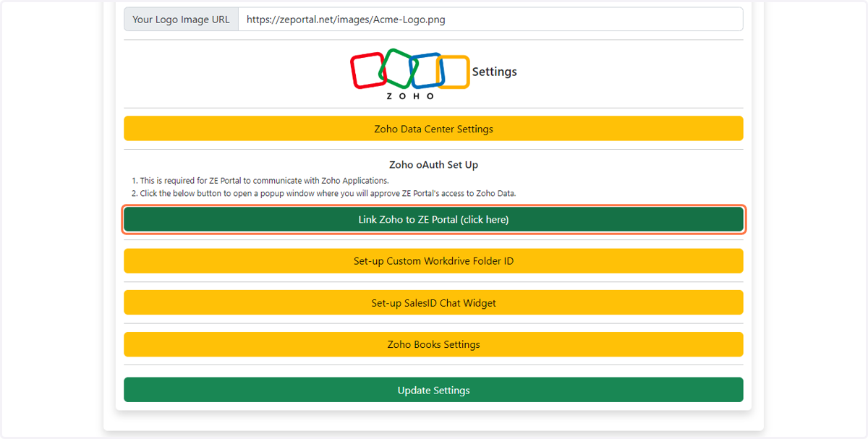Select text 'Click the below button to open'
Image resolution: width=868 pixels, height=439 pixels.
coord(193,194)
